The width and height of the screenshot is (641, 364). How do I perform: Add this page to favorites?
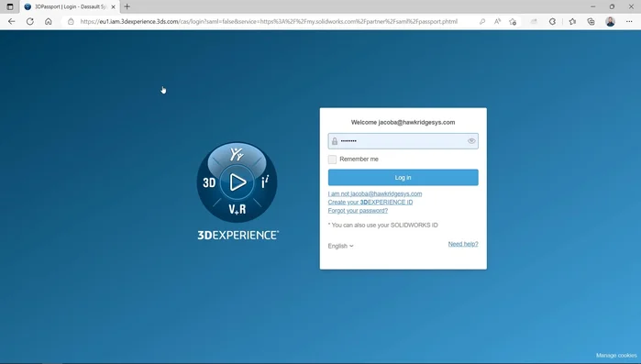click(513, 22)
